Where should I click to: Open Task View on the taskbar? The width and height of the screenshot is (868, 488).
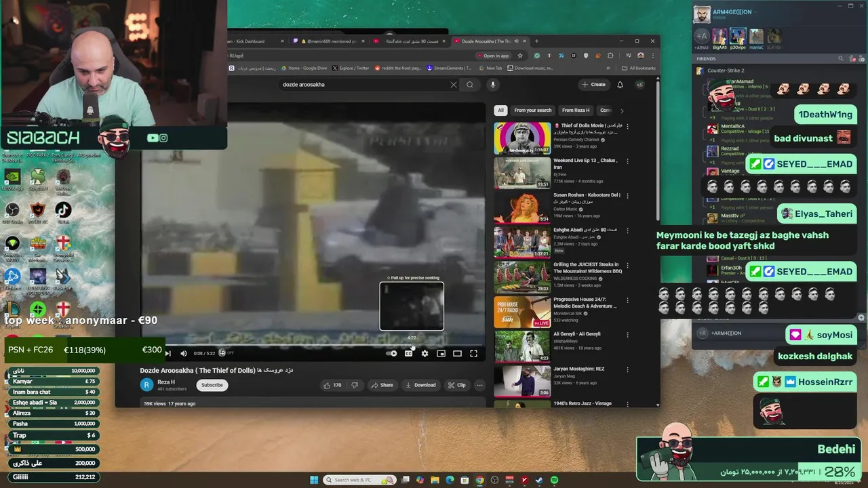405,480
